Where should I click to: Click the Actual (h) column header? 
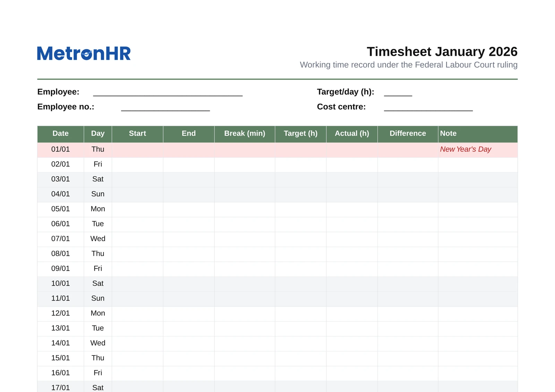(352, 134)
